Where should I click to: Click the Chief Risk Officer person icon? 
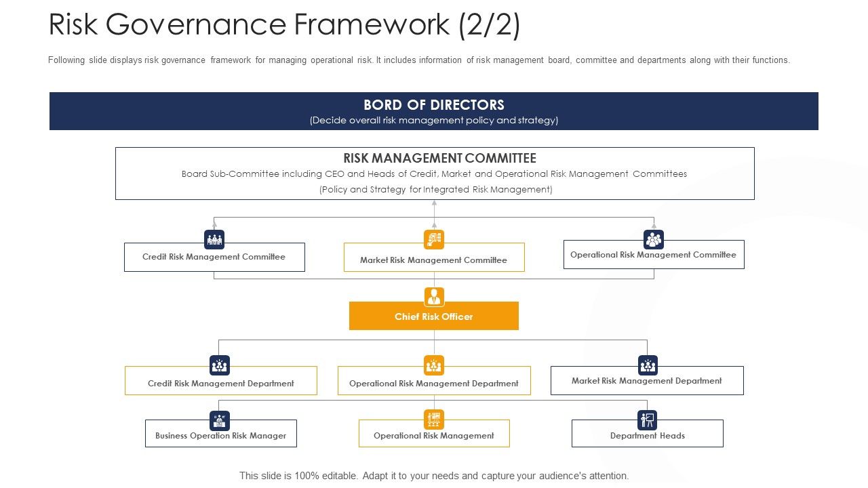click(x=434, y=297)
